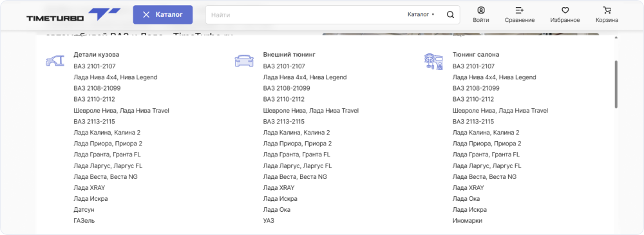This screenshot has width=644, height=235.
Task: Select Лада Нива 4x4 under Детали кузова
Action: 115,77
